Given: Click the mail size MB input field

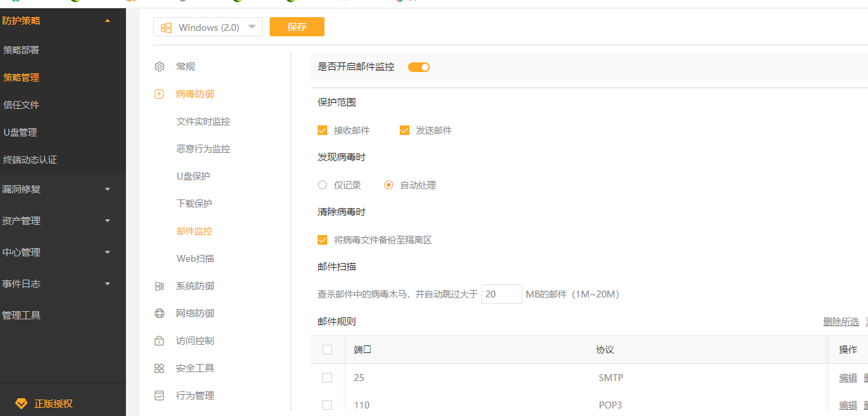Looking at the screenshot, I should 501,294.
